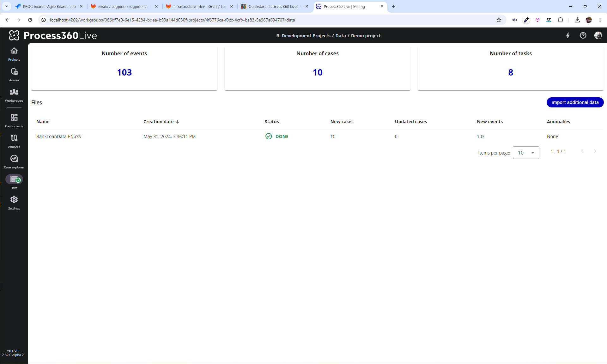Click the green DONE status check icon
This screenshot has height=364, width=607.
click(x=269, y=136)
